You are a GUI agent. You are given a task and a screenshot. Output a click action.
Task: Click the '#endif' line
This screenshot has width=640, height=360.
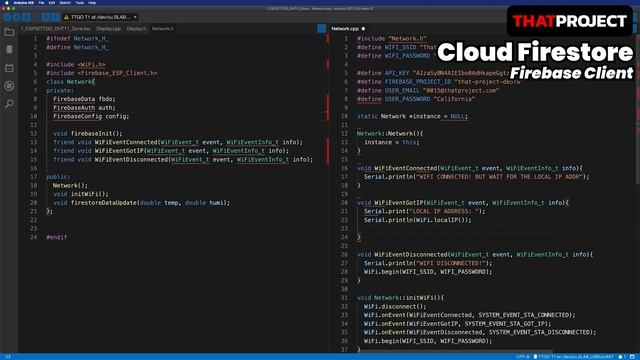tap(57, 237)
